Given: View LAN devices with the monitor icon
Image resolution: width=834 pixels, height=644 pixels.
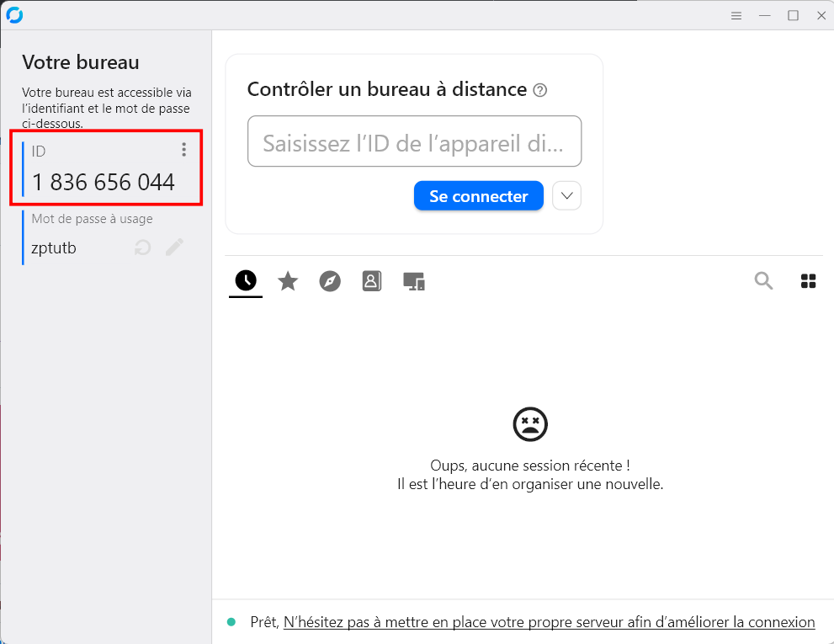Looking at the screenshot, I should pyautogui.click(x=413, y=280).
